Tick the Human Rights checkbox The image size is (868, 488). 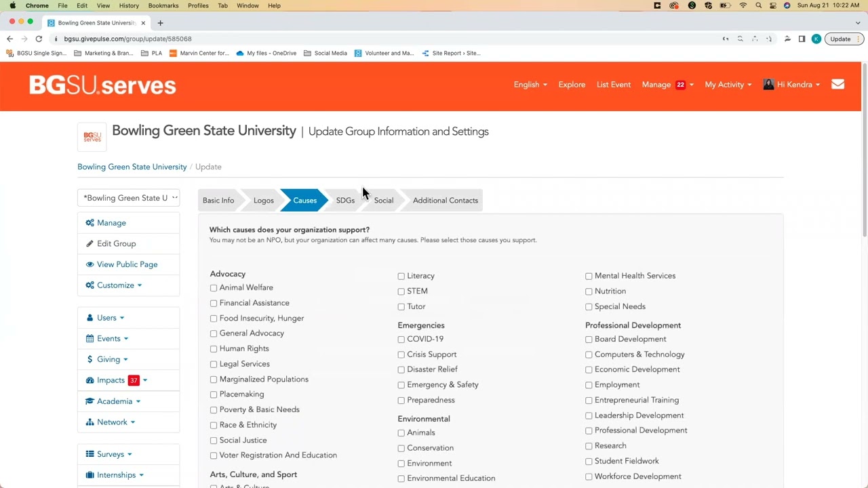pos(214,349)
